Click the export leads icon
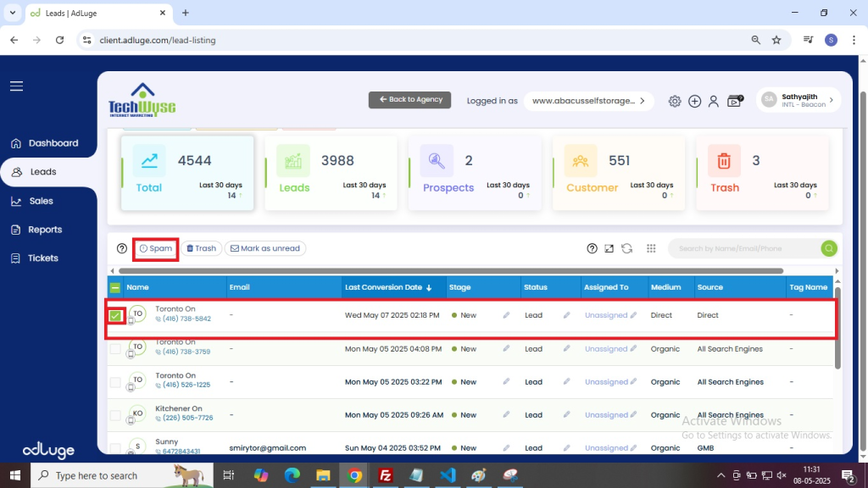868x488 pixels. click(x=609, y=248)
